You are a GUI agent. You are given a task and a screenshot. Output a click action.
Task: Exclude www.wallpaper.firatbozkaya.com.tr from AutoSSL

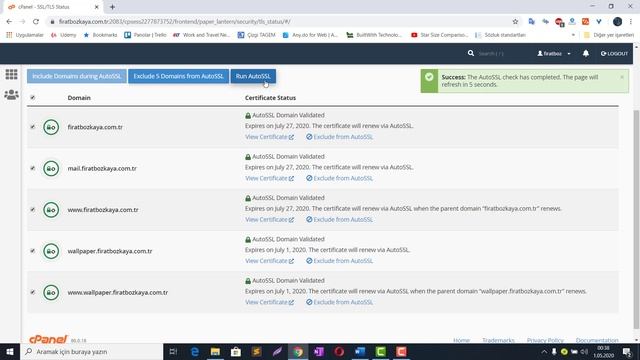340,302
